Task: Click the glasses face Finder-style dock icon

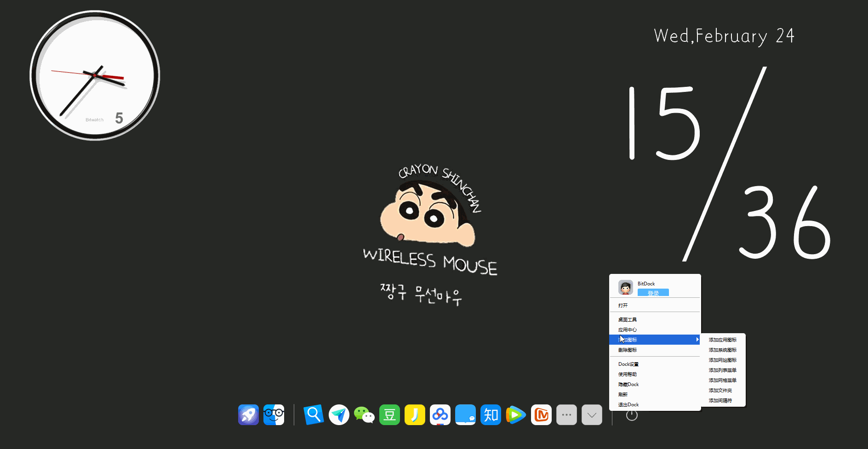Action: (x=274, y=415)
